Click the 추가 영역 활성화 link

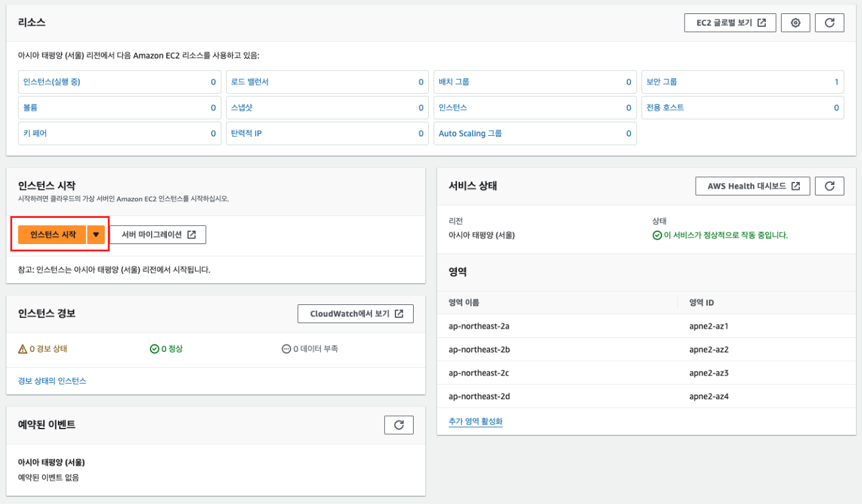click(x=475, y=421)
